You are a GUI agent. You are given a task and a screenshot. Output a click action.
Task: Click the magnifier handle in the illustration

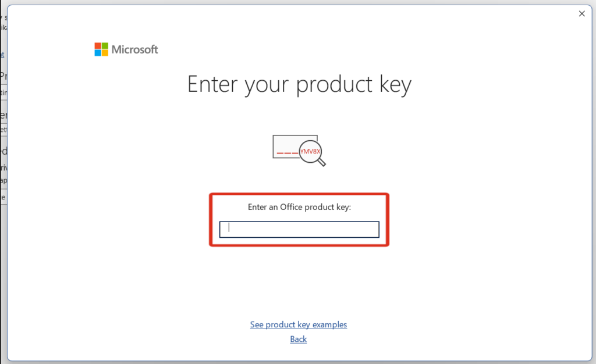tap(322, 163)
